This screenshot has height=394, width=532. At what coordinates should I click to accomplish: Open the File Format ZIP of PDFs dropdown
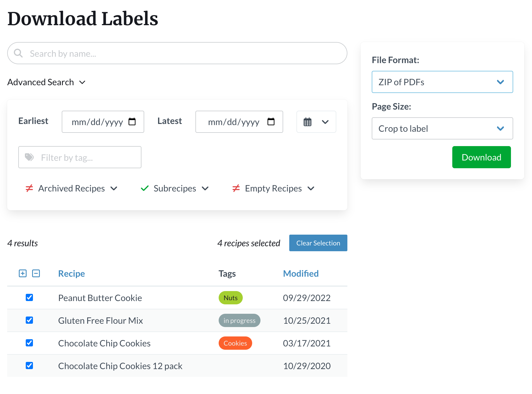[442, 82]
